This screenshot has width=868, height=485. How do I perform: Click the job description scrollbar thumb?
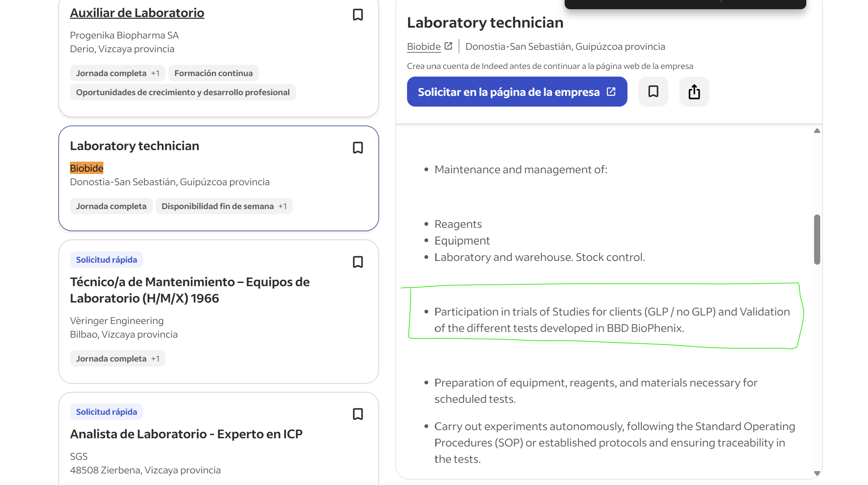[x=817, y=239]
